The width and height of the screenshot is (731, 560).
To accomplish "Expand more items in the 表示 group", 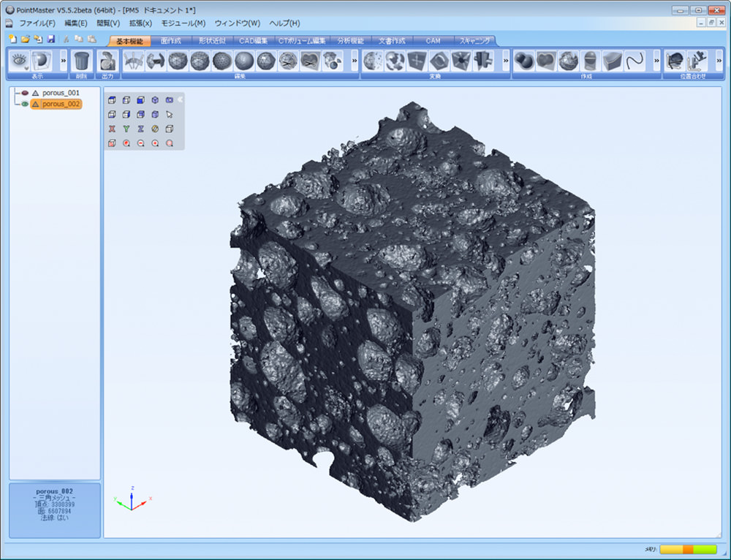I will coord(64,61).
